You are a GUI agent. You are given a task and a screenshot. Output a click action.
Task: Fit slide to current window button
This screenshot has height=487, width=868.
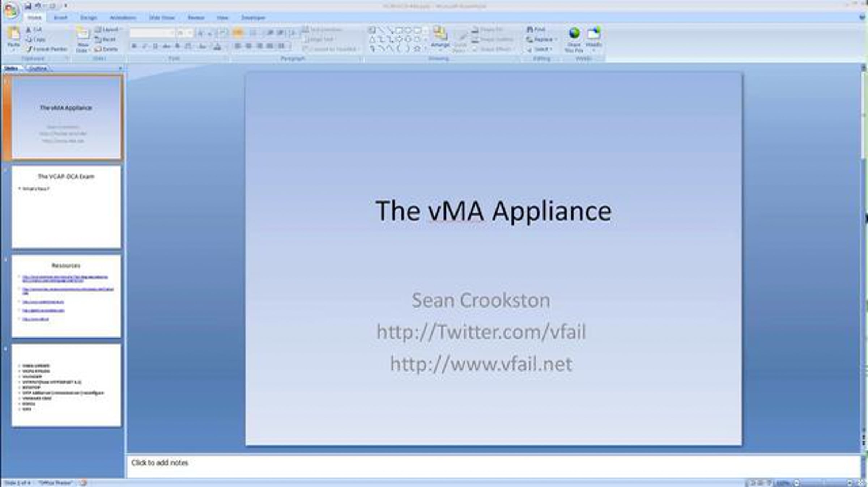(861, 483)
